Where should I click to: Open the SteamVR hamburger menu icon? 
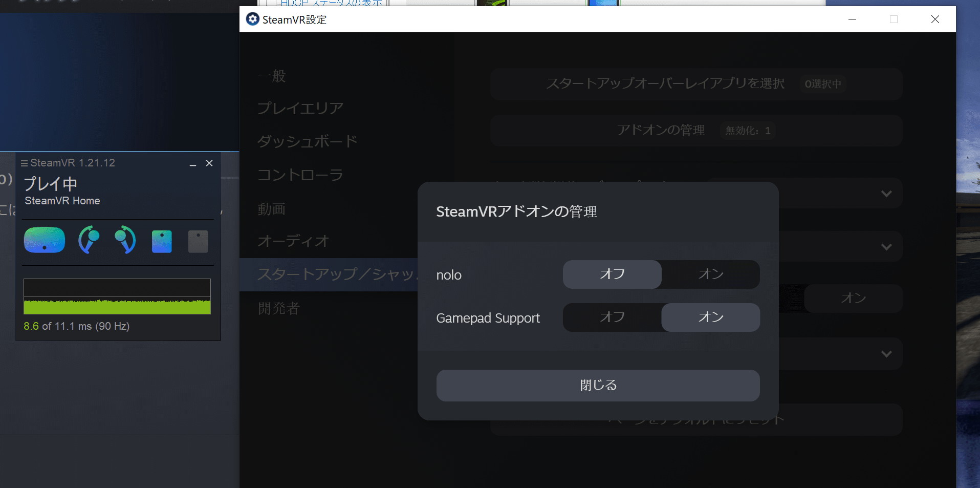(24, 163)
